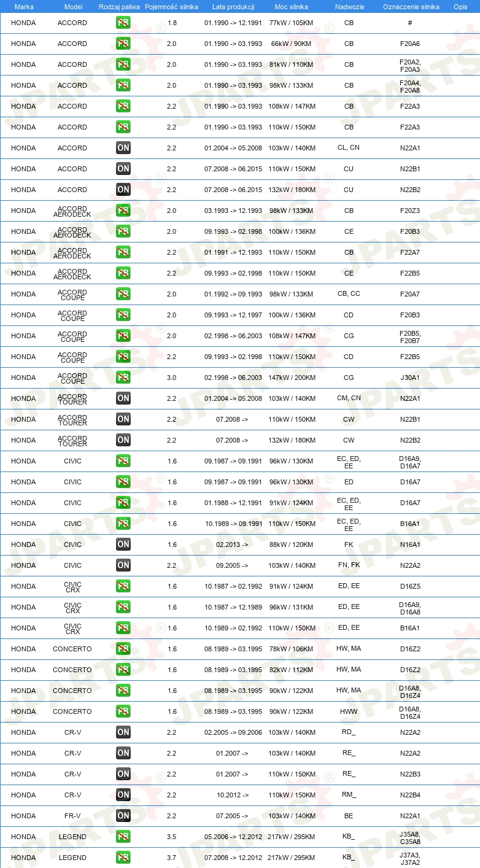
Task: Select the ON diesel icon in the Civic N16A1 row
Action: tap(123, 544)
